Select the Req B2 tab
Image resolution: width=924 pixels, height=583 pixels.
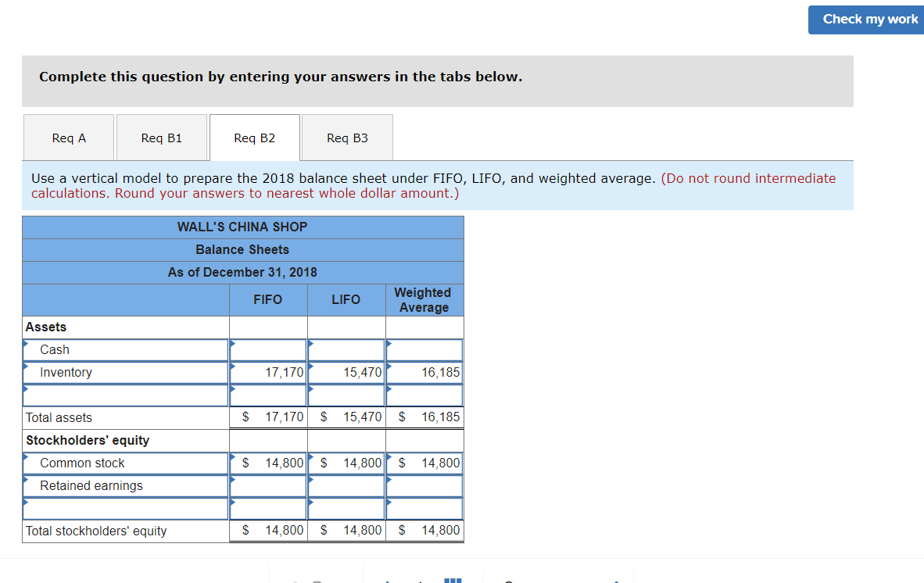(253, 138)
